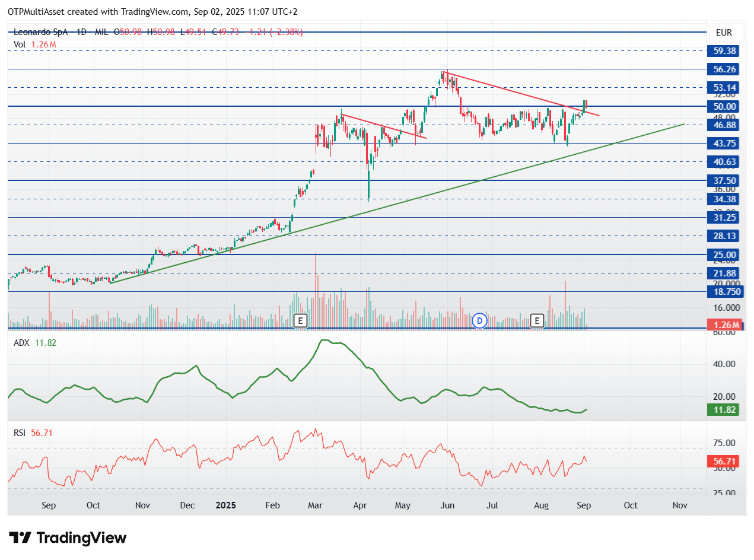Image resolution: width=754 pixels, height=560 pixels.
Task: Click the blue dividend D marker
Action: 479,321
